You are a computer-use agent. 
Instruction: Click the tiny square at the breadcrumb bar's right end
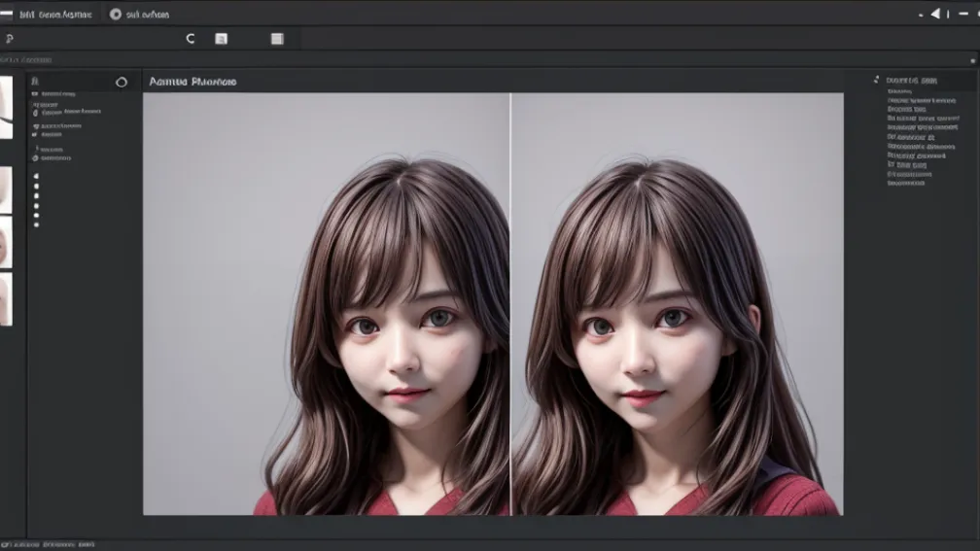tap(972, 60)
